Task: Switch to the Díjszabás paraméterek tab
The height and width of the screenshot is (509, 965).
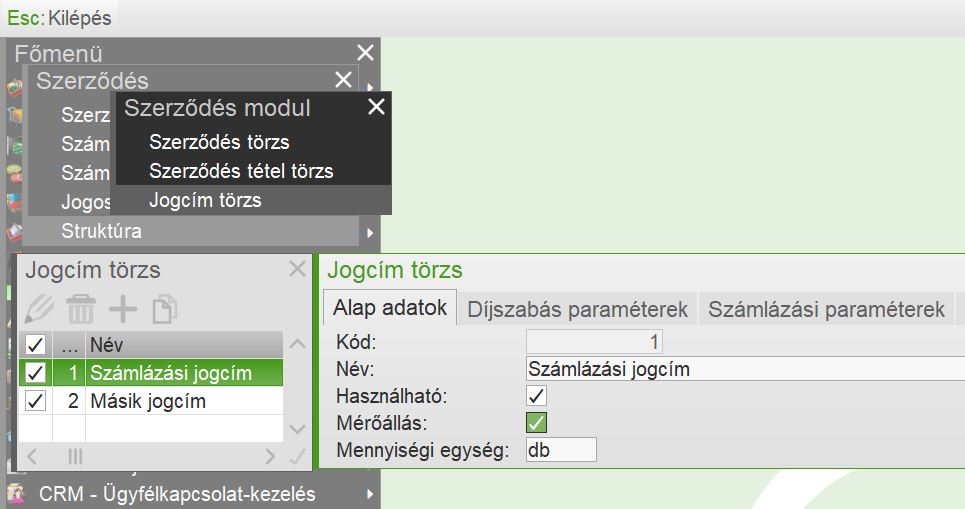Action: pos(577,309)
